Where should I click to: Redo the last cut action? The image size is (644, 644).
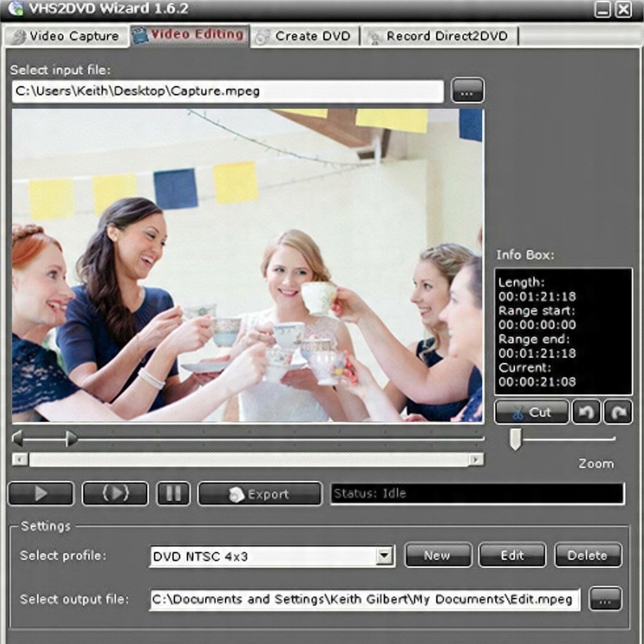point(618,412)
